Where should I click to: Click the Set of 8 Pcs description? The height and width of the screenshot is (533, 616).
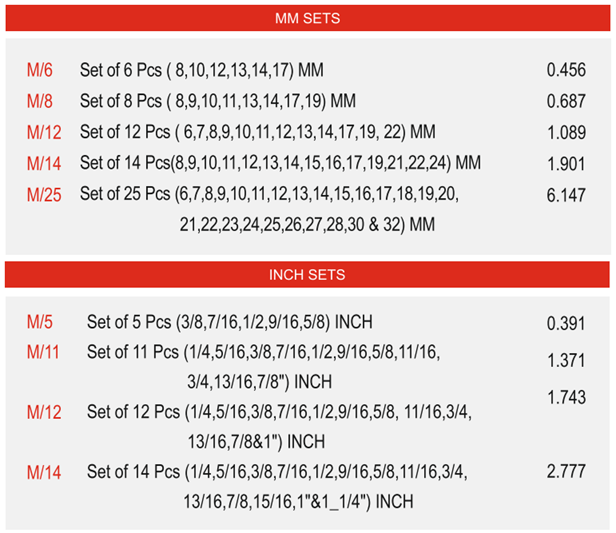(x=218, y=101)
